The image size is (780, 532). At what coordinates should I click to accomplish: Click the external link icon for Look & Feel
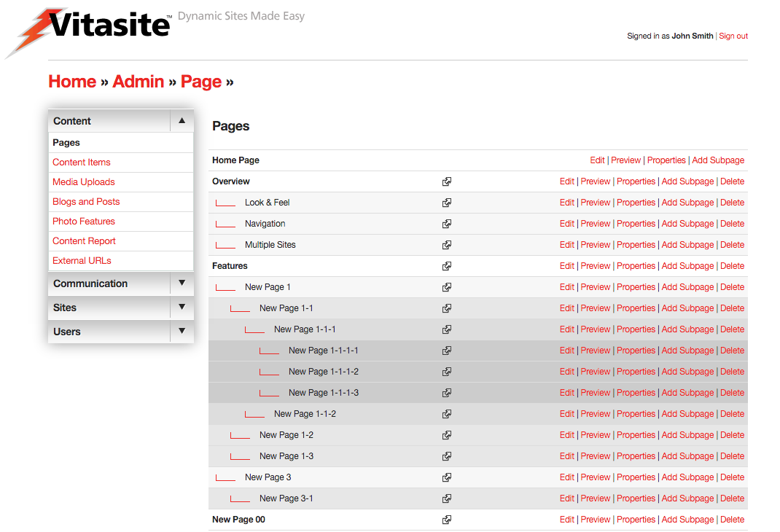447,203
